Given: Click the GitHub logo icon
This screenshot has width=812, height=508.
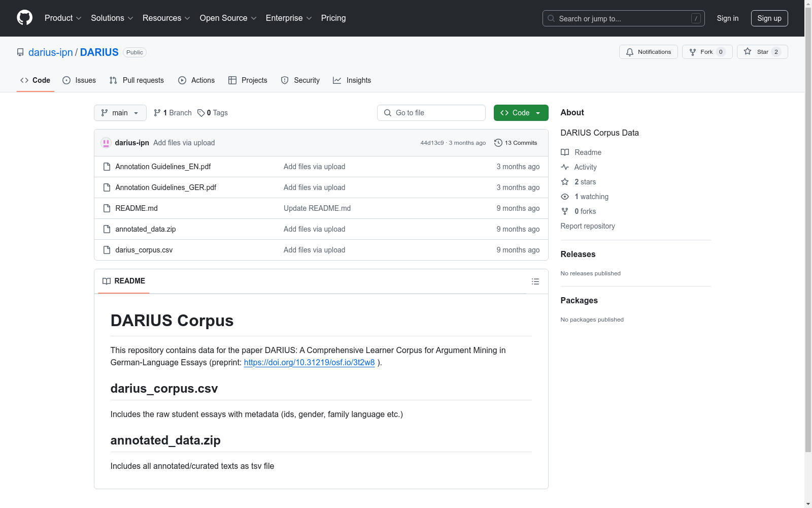Looking at the screenshot, I should pyautogui.click(x=24, y=18).
